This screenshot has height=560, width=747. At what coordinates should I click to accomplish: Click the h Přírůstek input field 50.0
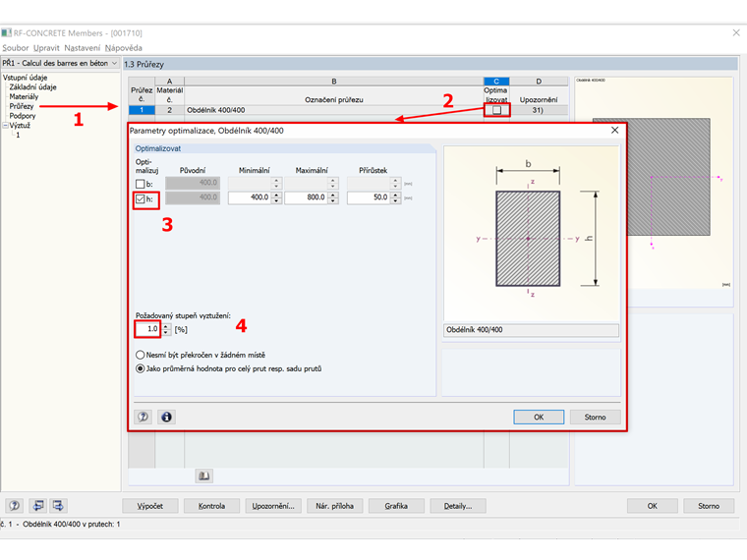[369, 197]
